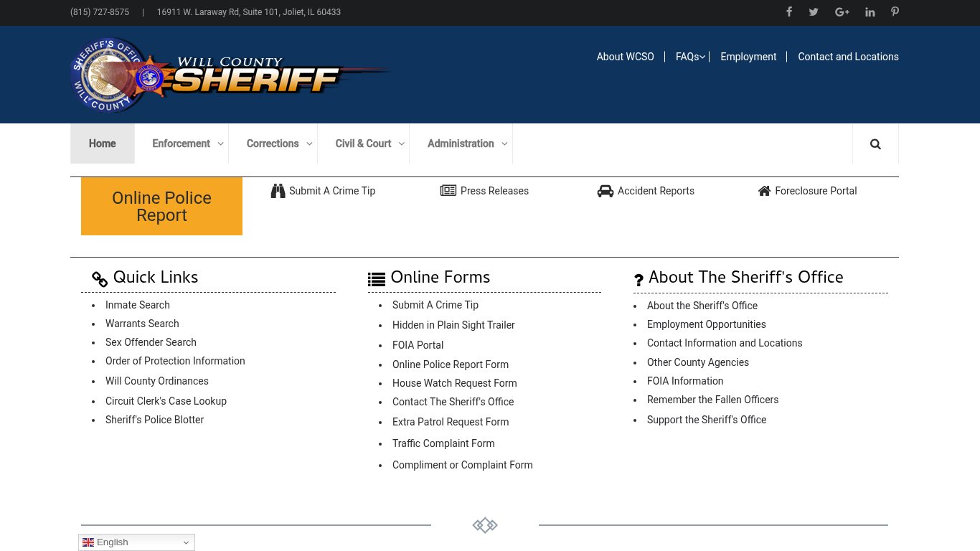Expand the FAQs dropdown arrow

point(702,57)
